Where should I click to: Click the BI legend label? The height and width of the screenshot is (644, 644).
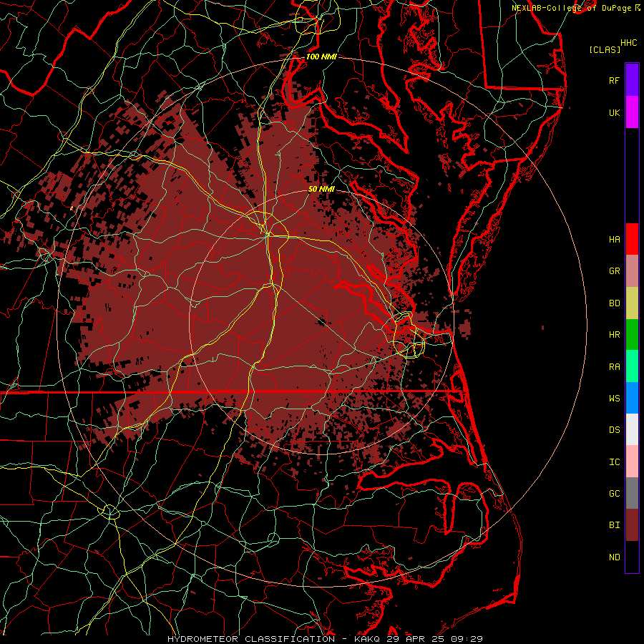tap(614, 525)
